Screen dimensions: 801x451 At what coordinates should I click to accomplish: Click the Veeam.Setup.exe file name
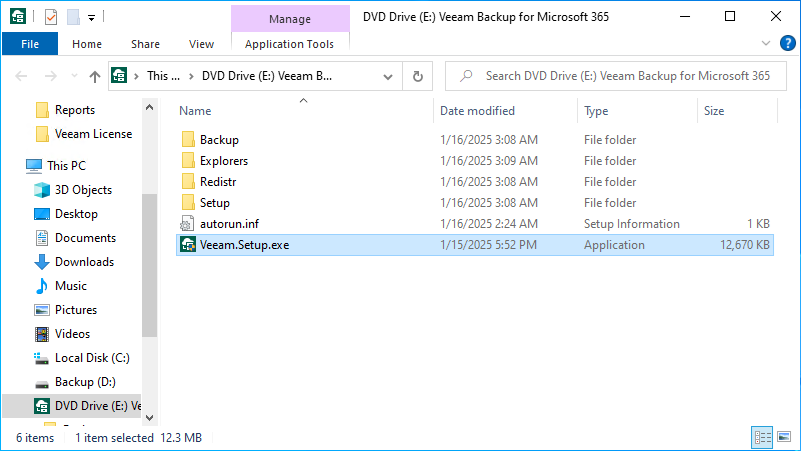click(x=245, y=245)
